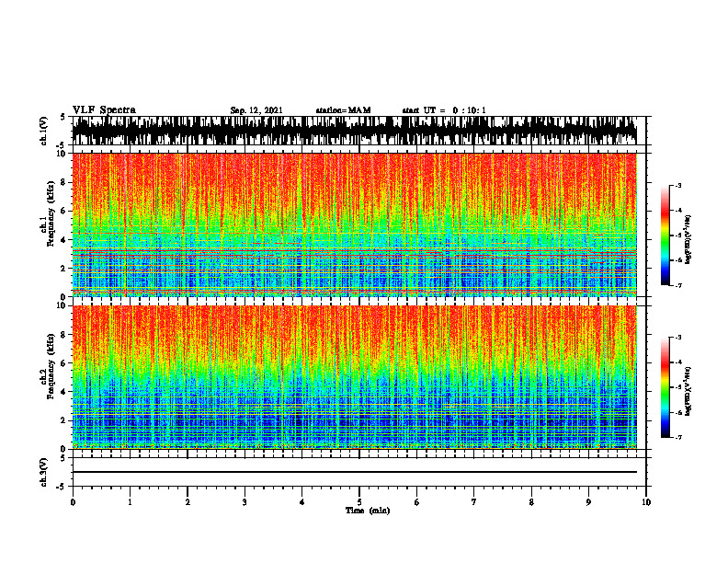The width and height of the screenshot is (728, 563).
Task: Click time axis tick label 6
Action: point(417,502)
